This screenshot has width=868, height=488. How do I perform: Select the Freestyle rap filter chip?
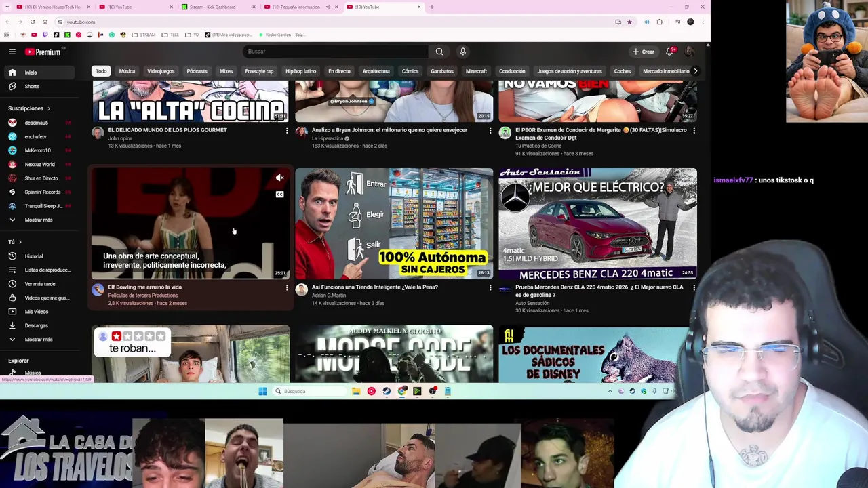[x=259, y=71]
